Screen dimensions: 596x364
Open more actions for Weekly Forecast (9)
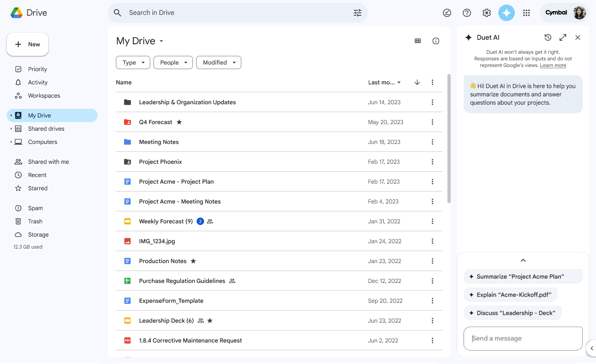[433, 221]
